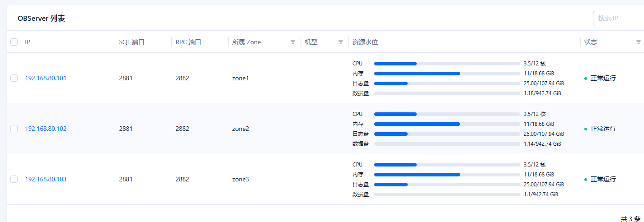Click 数据盘 usage bar for 192.168.80.101
Image resolution: width=644 pixels, height=222 pixels.
(x=447, y=93)
